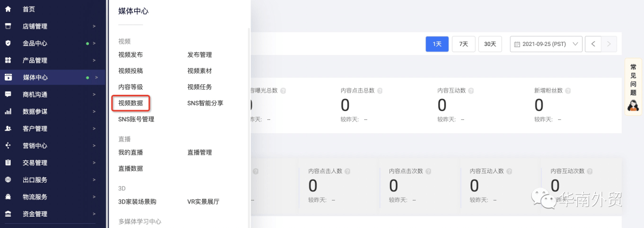This screenshot has width=644, height=228.
Task: Click the media icon beside 媒体中心
Action: [8, 77]
